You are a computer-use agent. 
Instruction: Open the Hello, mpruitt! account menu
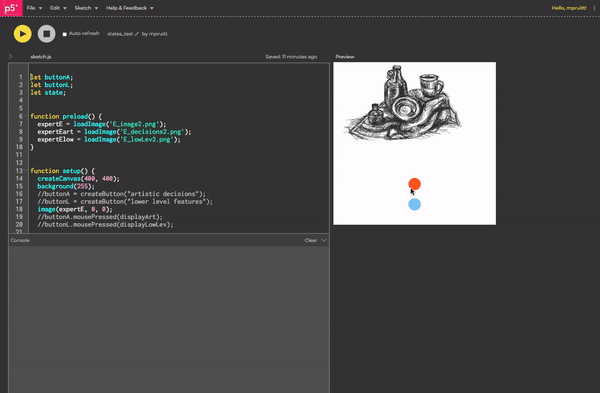click(x=569, y=8)
